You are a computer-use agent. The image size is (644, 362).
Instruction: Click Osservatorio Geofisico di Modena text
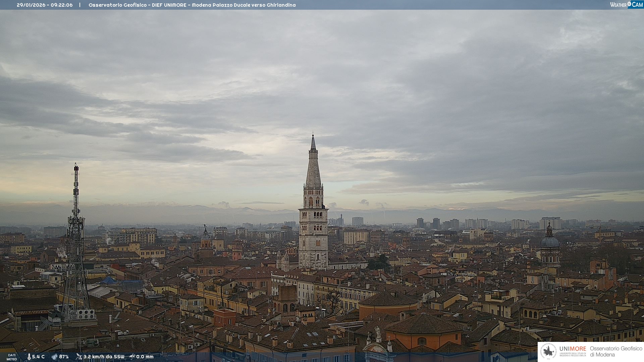tap(616, 351)
